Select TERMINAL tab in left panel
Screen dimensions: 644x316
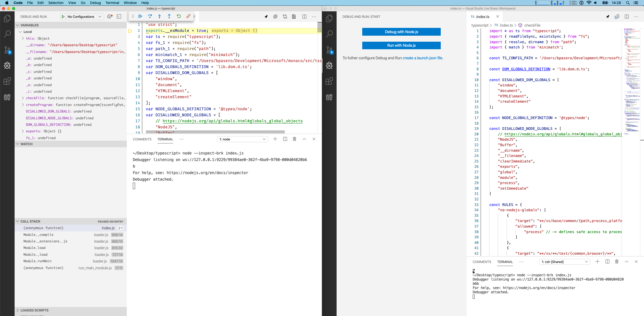tap(165, 139)
